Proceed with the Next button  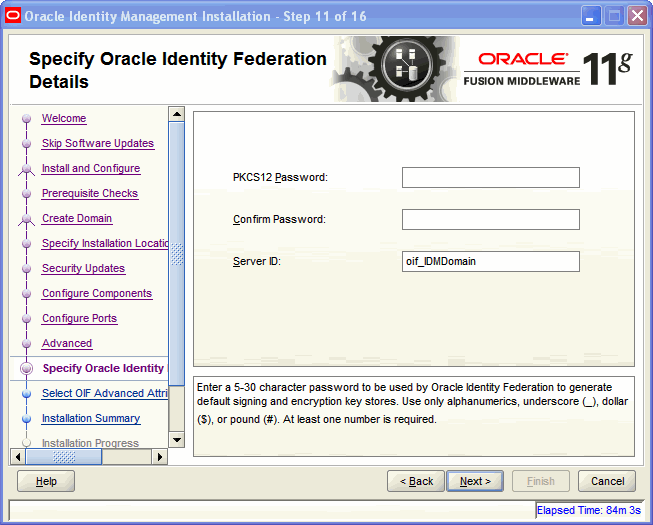pos(475,481)
